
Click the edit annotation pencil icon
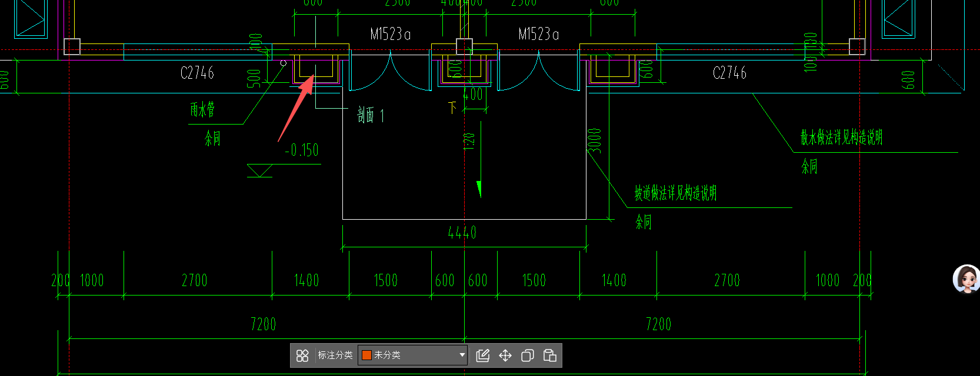click(483, 355)
